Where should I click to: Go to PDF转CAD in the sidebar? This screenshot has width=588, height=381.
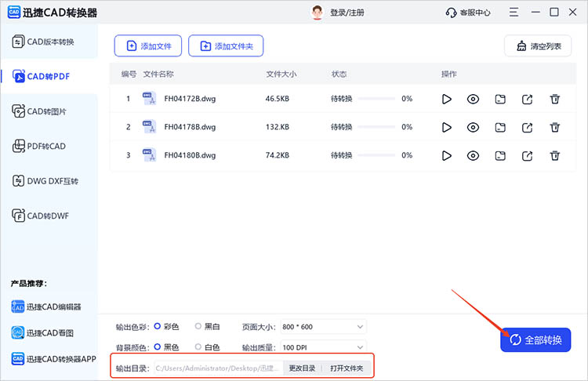[49, 147]
